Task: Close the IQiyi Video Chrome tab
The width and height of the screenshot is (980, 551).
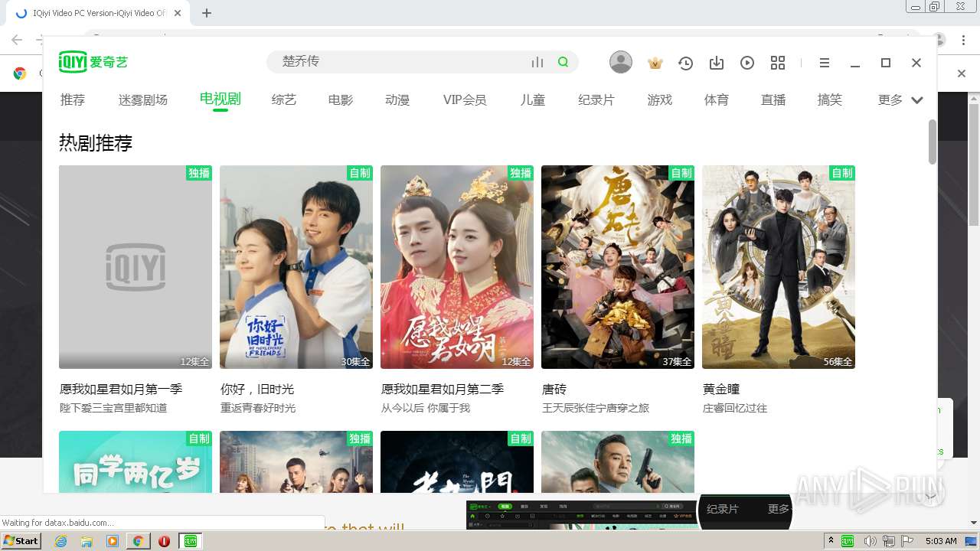Action: pyautogui.click(x=178, y=13)
